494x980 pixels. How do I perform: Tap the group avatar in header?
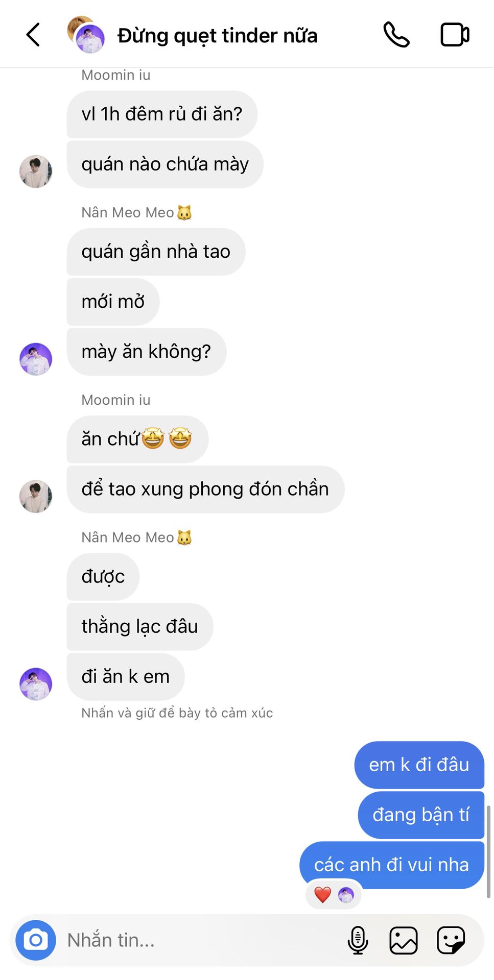(86, 35)
